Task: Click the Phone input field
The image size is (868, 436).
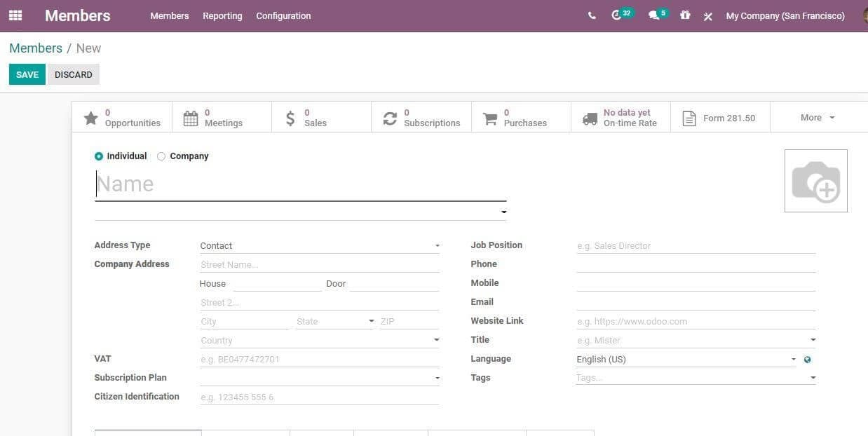Action: (696, 265)
